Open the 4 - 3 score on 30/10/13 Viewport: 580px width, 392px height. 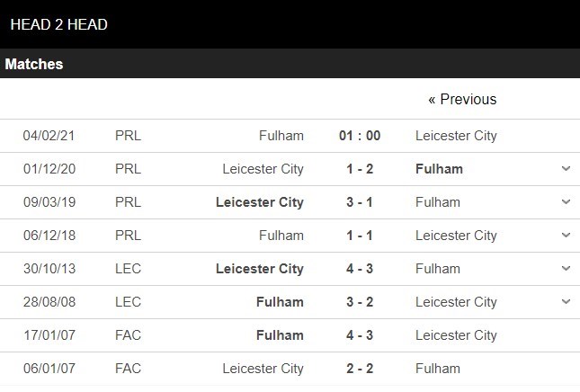(360, 269)
